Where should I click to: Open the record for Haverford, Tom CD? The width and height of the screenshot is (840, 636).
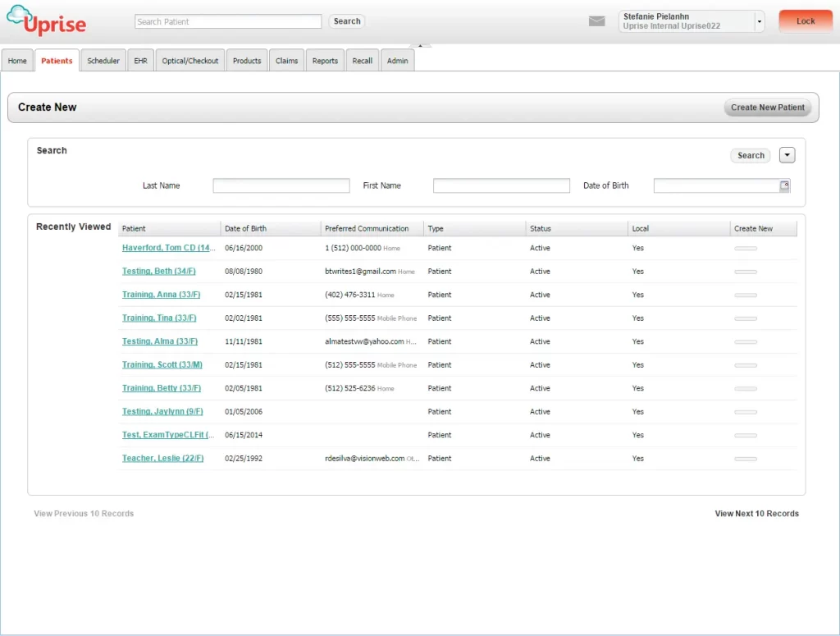[168, 248]
